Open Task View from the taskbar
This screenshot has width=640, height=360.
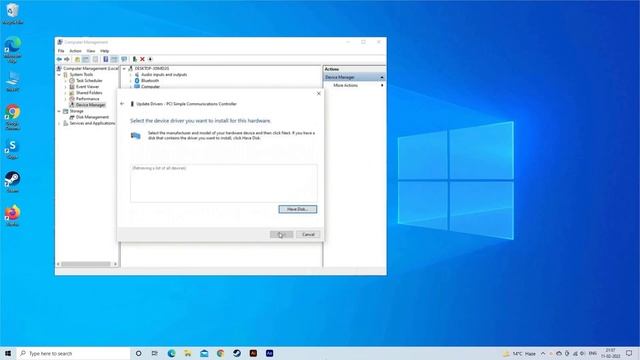(155, 353)
